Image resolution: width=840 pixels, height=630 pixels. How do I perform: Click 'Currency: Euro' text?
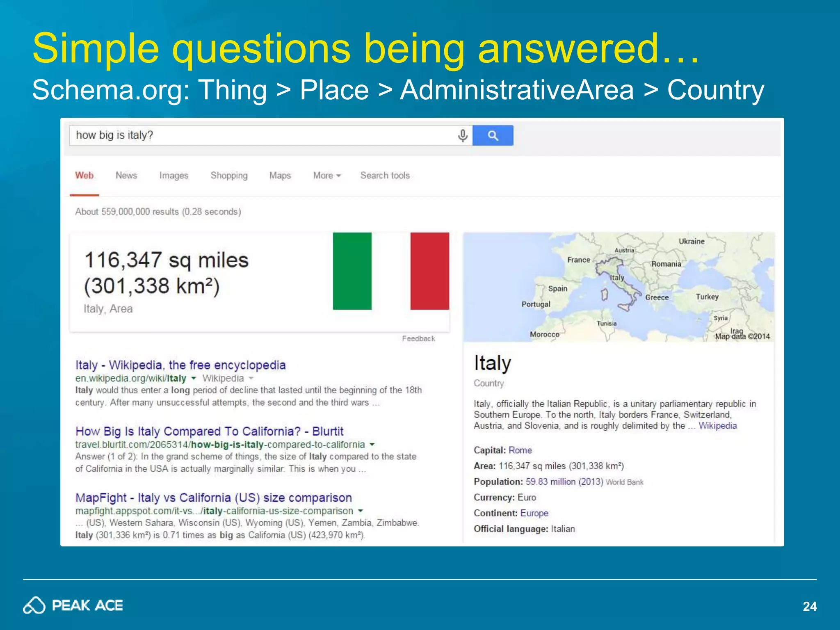click(x=505, y=498)
